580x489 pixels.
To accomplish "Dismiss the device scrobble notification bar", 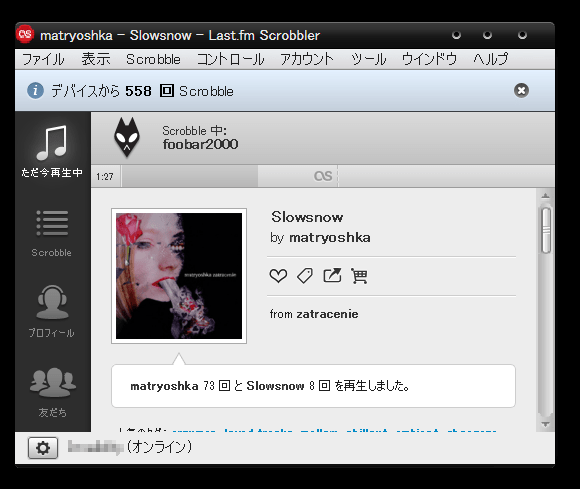I will (521, 91).
